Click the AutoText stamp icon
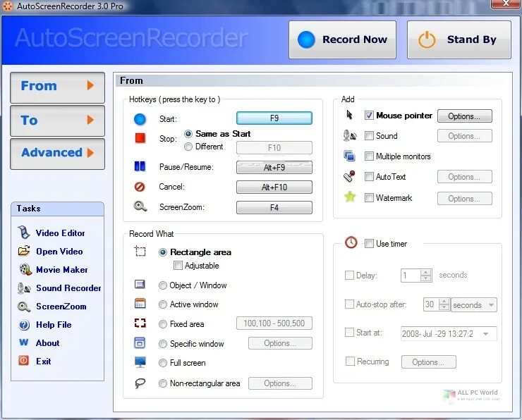This screenshot has height=420, width=522. click(x=349, y=176)
